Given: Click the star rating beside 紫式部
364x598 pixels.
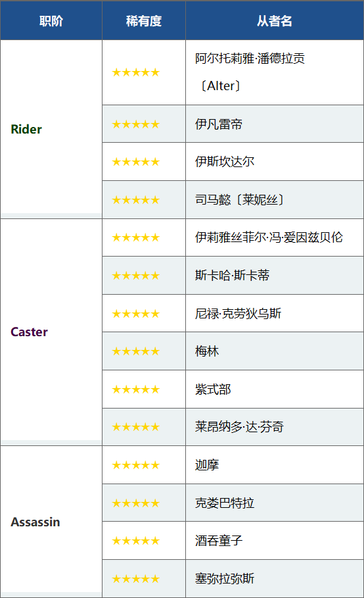Looking at the screenshot, I should click(x=135, y=389).
